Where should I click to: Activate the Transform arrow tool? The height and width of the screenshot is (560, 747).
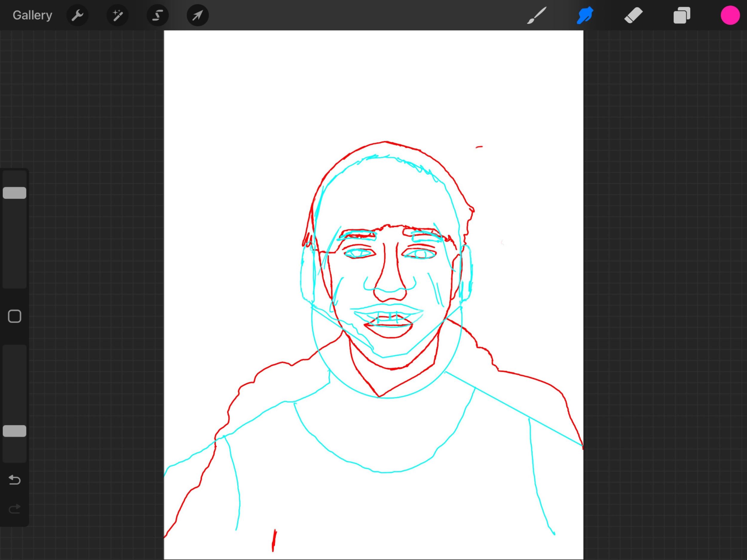(x=198, y=15)
